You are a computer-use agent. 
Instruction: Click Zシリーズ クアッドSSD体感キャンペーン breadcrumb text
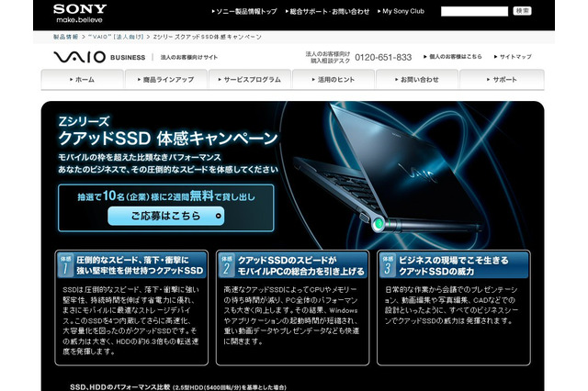208,37
